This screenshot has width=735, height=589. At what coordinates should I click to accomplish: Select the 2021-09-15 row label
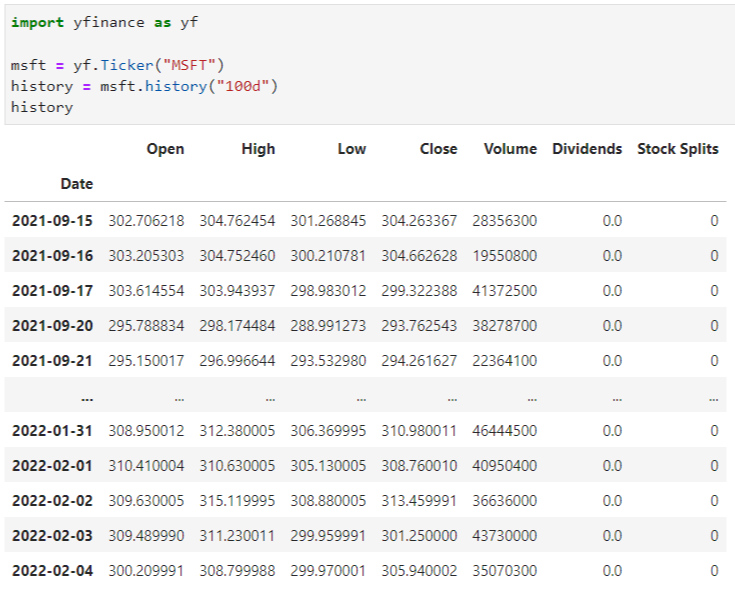pos(52,221)
